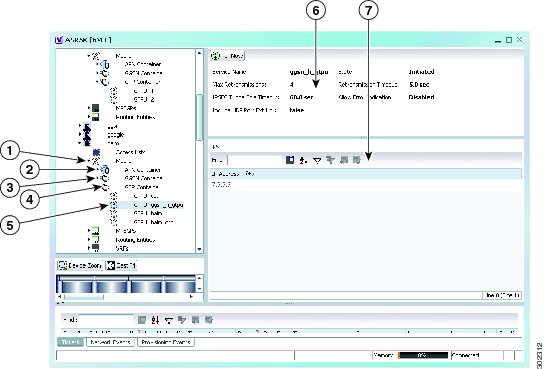Expand the APN Container above highlighted GTPU entry
545x369 pixels.
coord(97,170)
